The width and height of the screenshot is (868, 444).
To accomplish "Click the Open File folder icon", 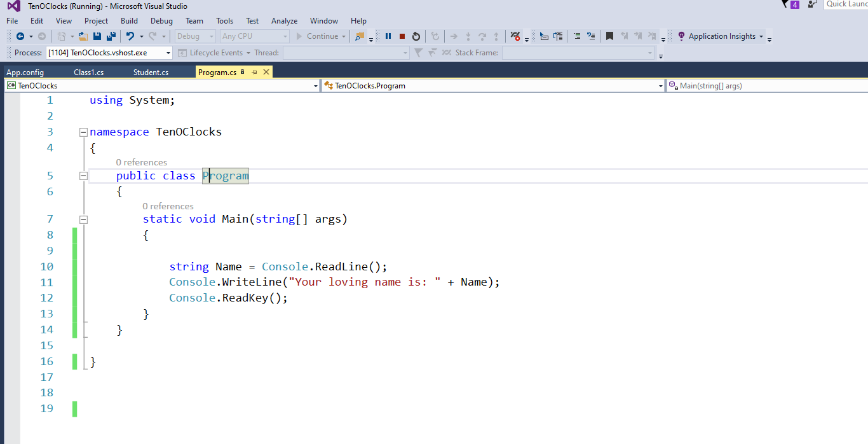I will 83,36.
